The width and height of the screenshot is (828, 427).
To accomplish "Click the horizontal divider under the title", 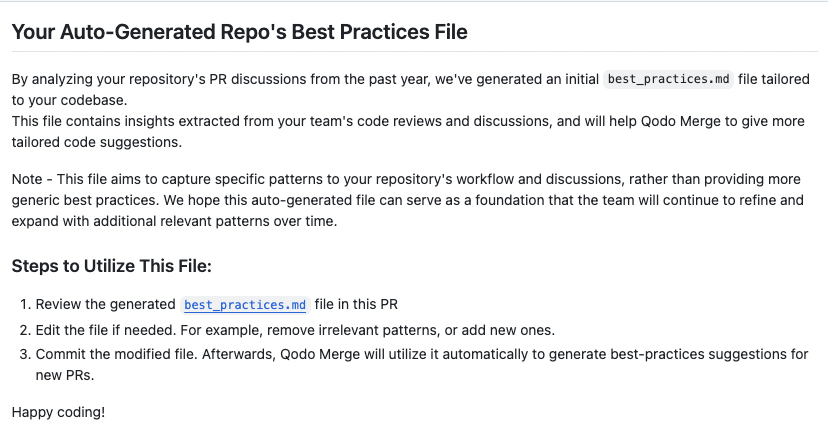I will click(x=415, y=51).
